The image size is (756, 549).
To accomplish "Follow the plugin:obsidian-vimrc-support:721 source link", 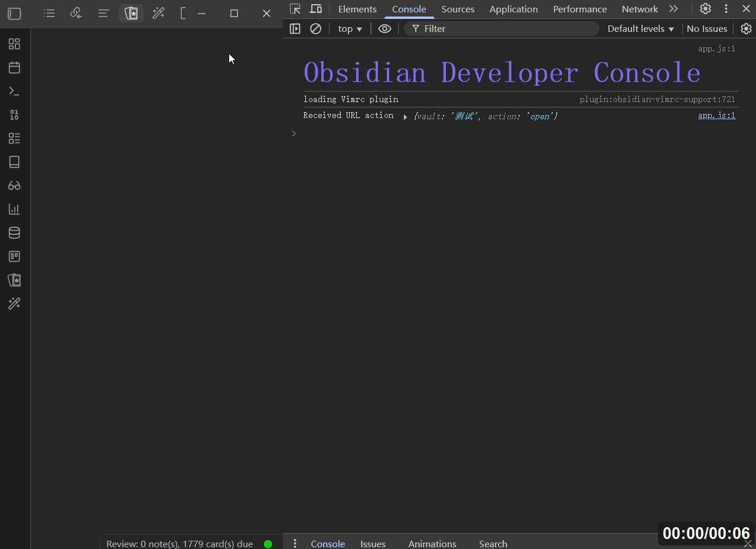I will coord(657,99).
